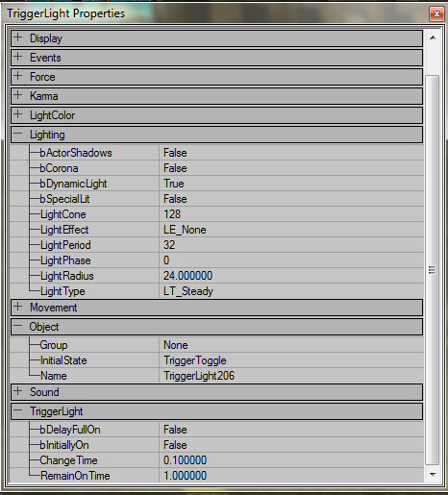Open the Force category with plus icon

[x=18, y=76]
